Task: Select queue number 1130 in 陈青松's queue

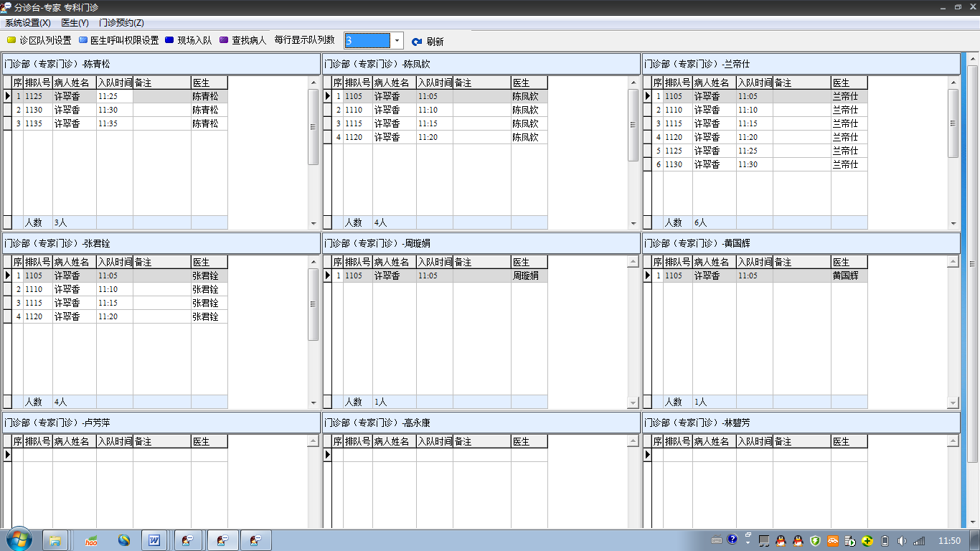Action: tap(37, 110)
